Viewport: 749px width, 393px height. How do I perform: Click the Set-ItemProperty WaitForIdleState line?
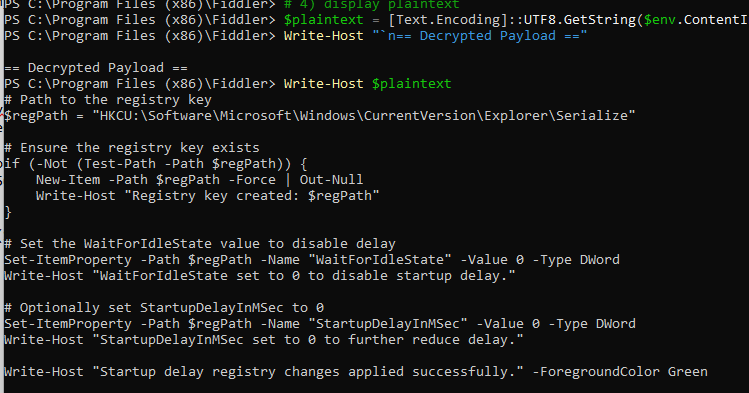click(x=311, y=260)
